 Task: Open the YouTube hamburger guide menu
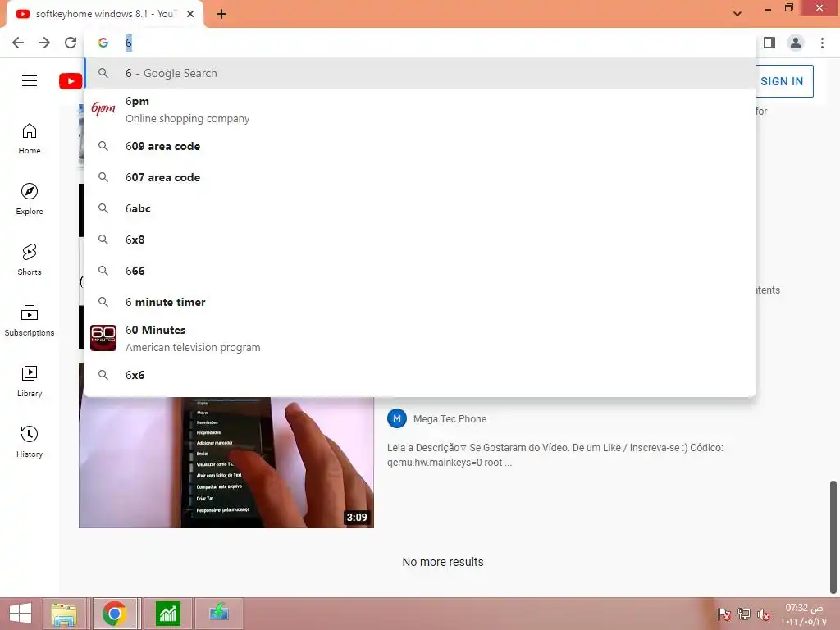tap(30, 81)
